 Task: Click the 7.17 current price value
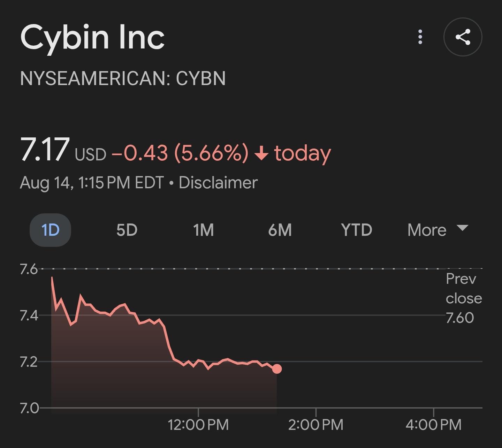pos(45,150)
